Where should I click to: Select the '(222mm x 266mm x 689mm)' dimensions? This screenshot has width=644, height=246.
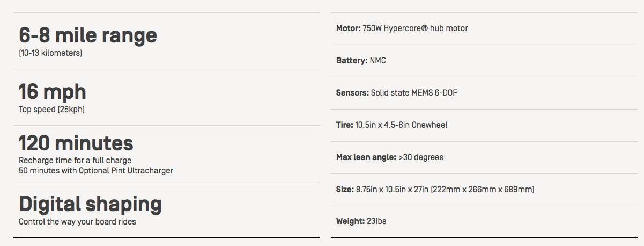tap(486, 190)
